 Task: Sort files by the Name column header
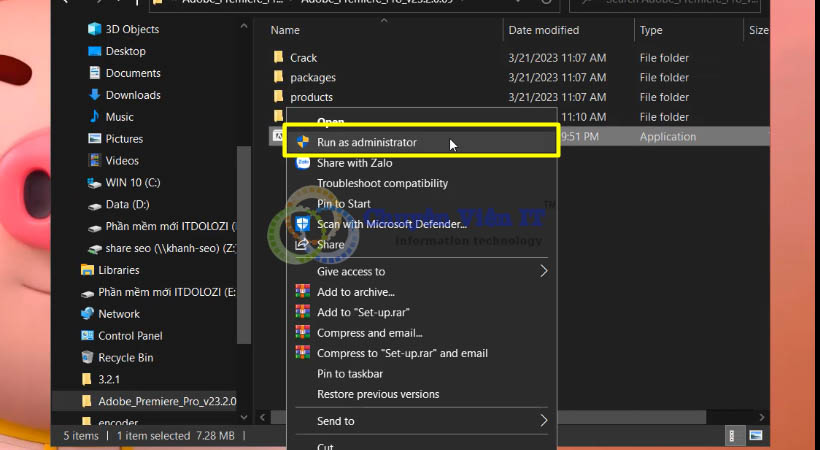[285, 30]
